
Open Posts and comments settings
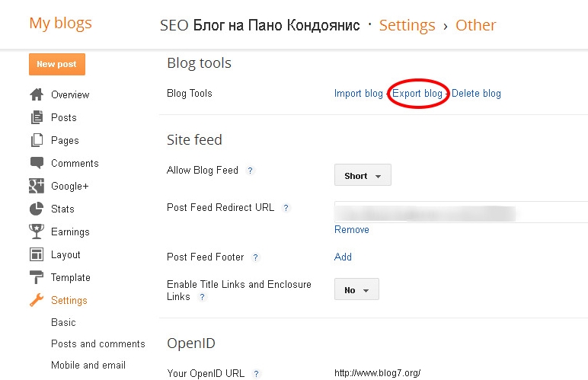(97, 343)
